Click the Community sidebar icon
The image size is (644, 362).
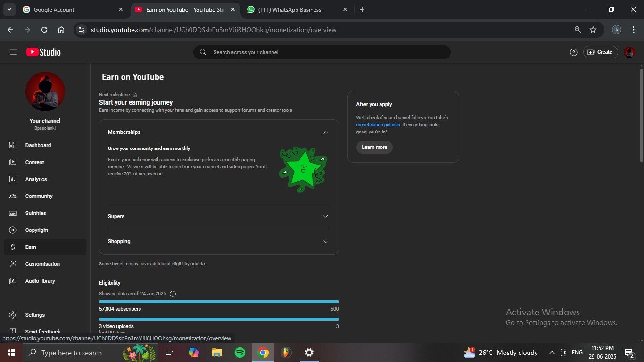coord(13,196)
